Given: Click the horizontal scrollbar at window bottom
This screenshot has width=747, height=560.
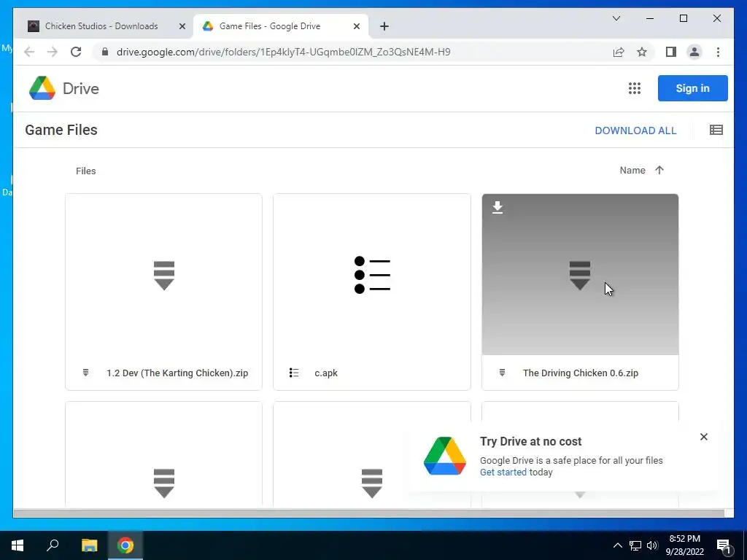Looking at the screenshot, I should pyautogui.click(x=368, y=513).
